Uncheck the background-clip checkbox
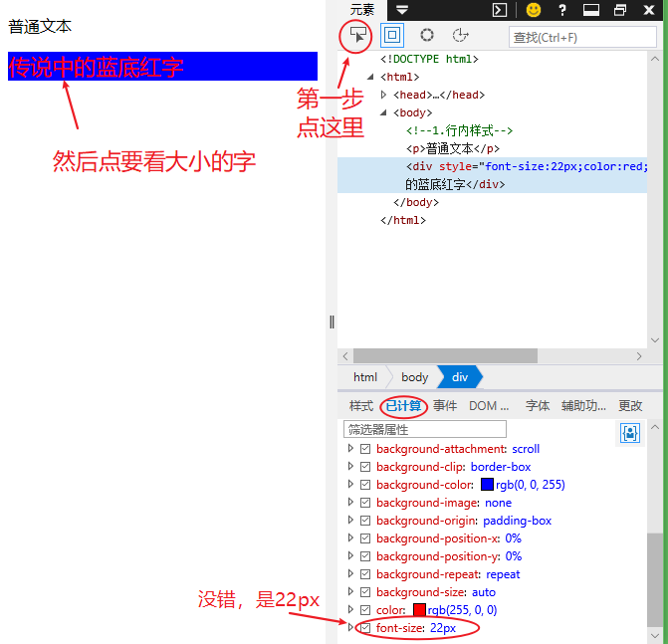This screenshot has width=668, height=644. (x=365, y=467)
